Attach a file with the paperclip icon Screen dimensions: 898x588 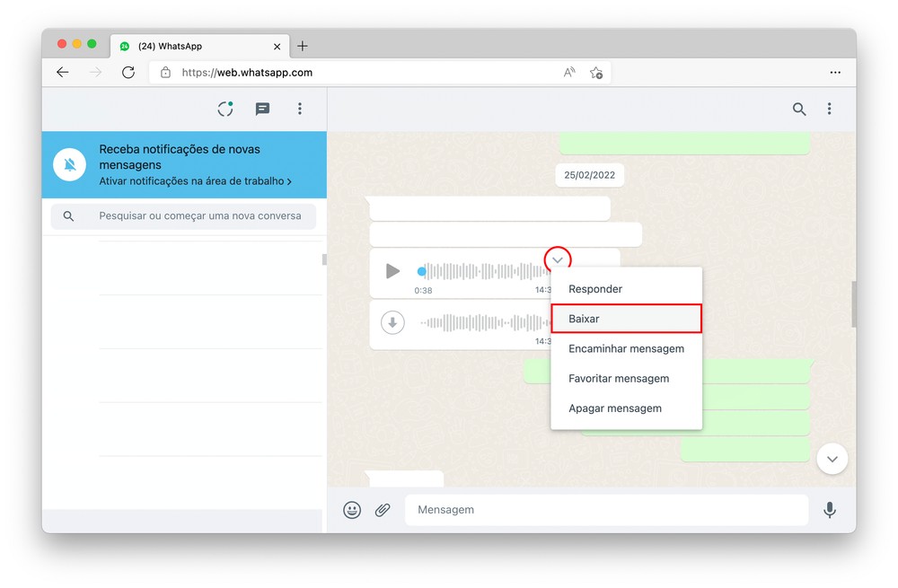tap(383, 510)
